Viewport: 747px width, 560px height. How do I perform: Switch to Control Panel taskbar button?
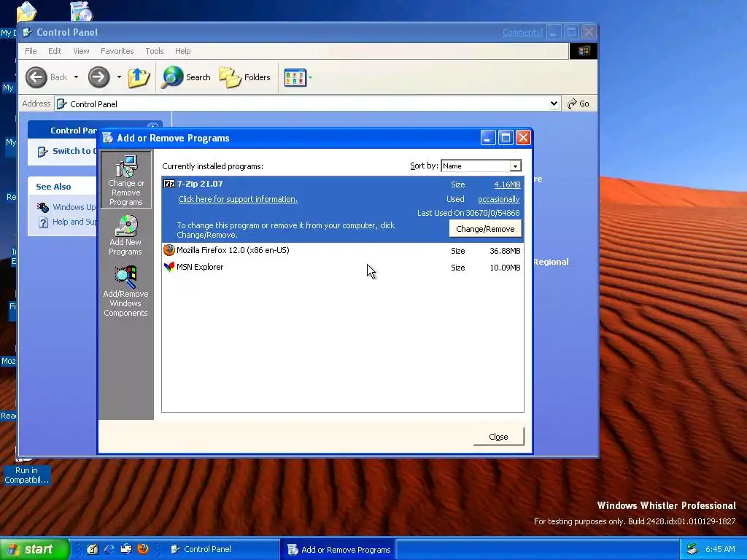pos(222,549)
